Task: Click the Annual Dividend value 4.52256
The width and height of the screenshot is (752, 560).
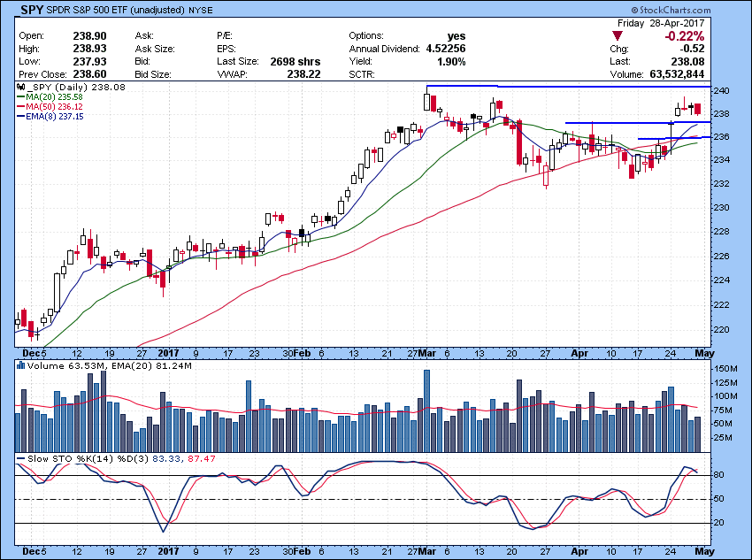Action: 446,49
